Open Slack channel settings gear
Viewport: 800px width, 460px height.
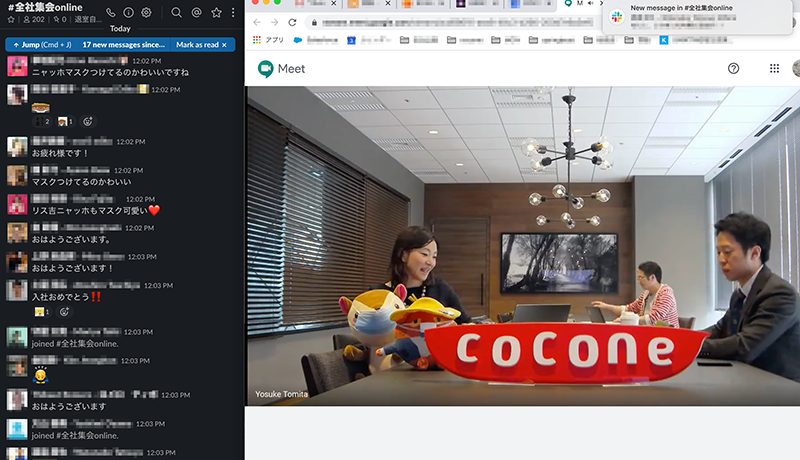click(x=146, y=12)
